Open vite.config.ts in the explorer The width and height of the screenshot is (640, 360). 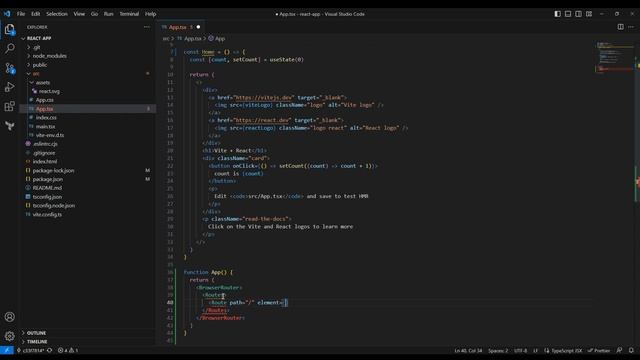pos(47,214)
